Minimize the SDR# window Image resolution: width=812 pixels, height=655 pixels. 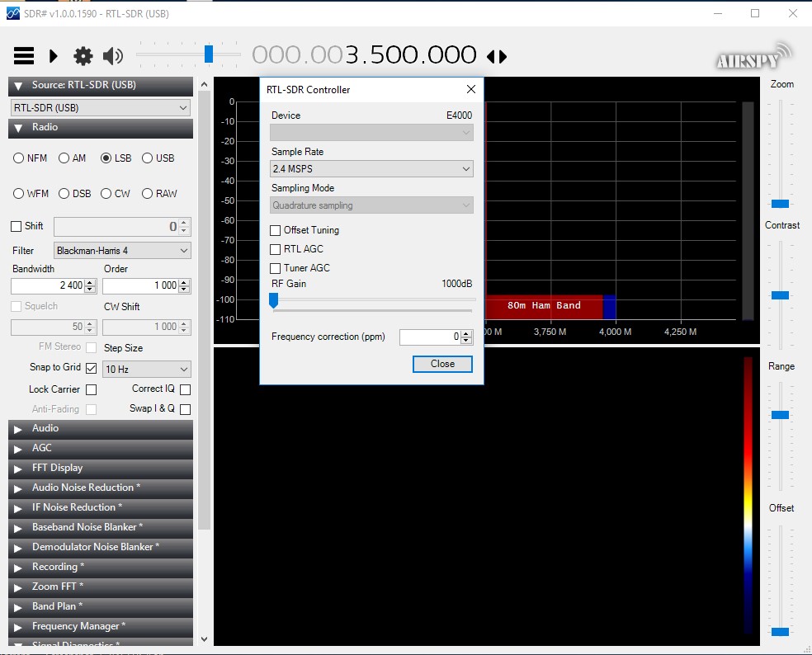[718, 13]
